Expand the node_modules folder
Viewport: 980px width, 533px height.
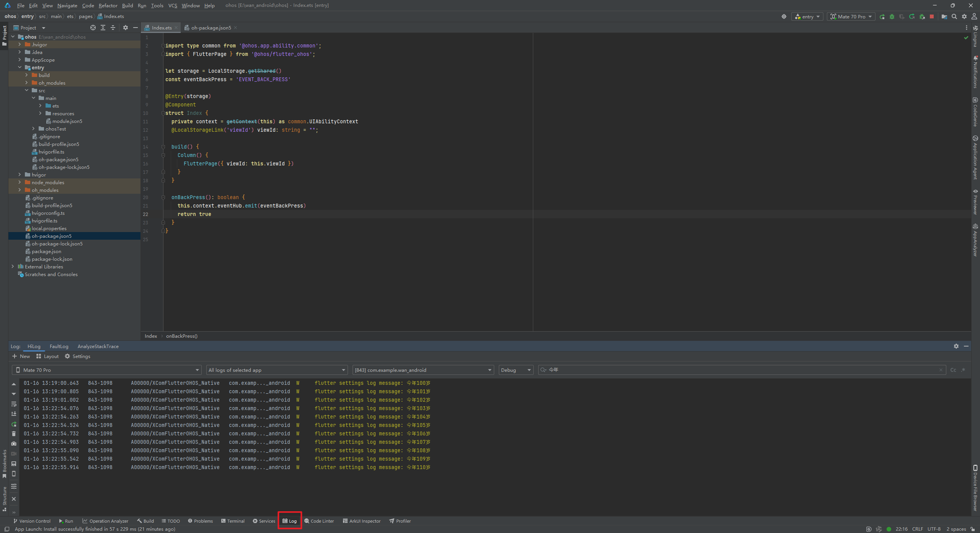20,182
